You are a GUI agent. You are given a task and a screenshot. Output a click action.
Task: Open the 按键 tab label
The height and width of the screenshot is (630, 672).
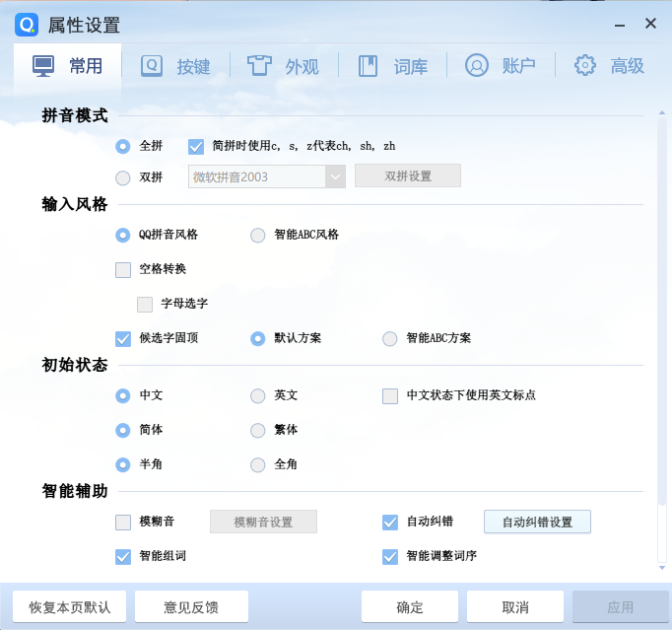tap(194, 66)
